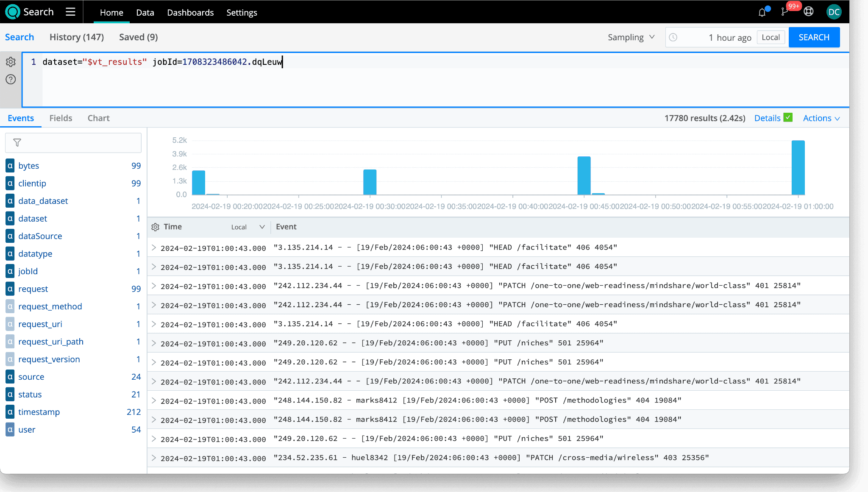Open the help lifebuoy icon in top bar
This screenshot has height=492, width=868.
point(809,12)
